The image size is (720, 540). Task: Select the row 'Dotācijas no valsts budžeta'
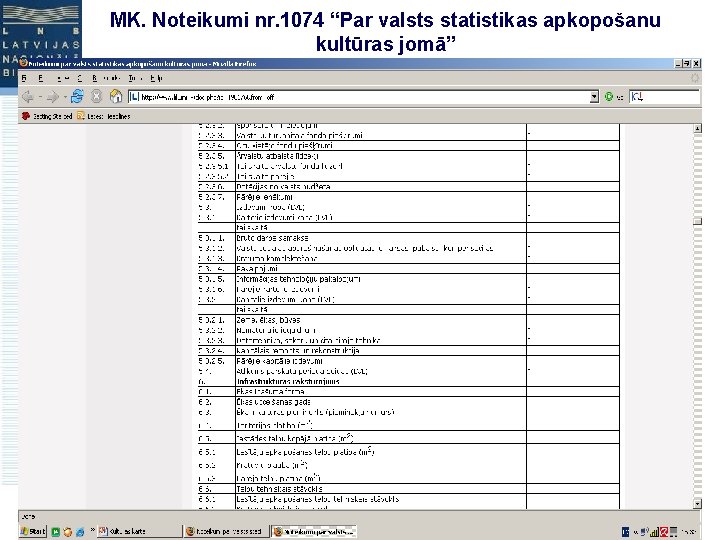point(409,186)
